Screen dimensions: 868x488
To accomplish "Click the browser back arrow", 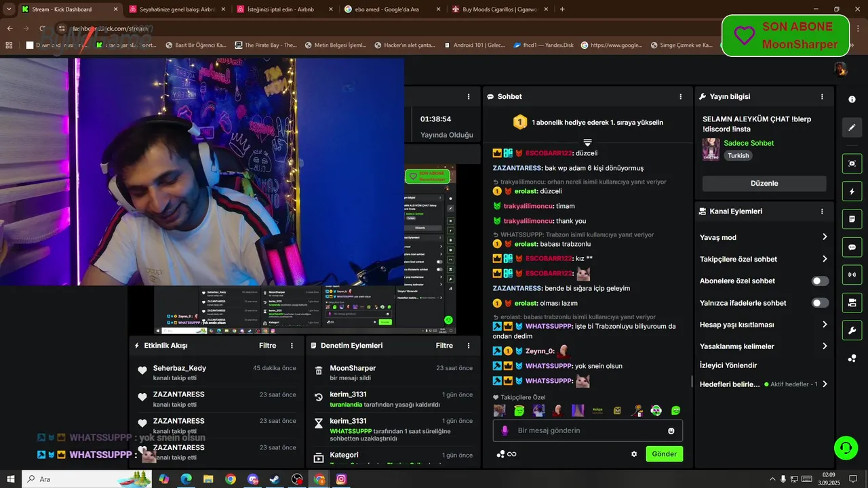I will tap(9, 28).
